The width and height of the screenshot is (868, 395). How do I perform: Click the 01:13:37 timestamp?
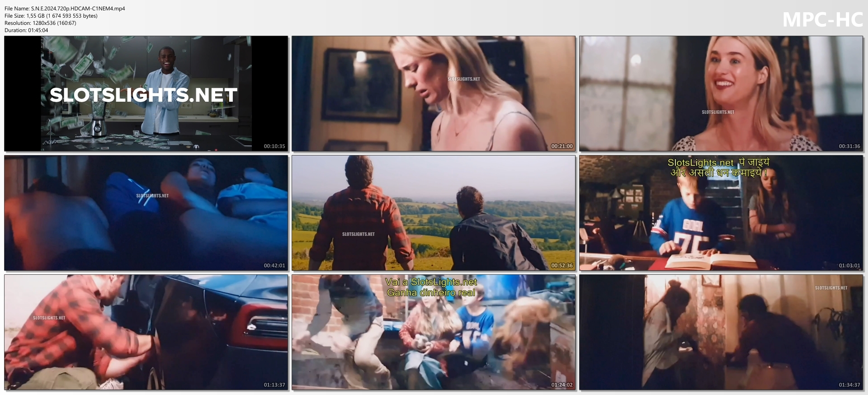click(x=274, y=385)
